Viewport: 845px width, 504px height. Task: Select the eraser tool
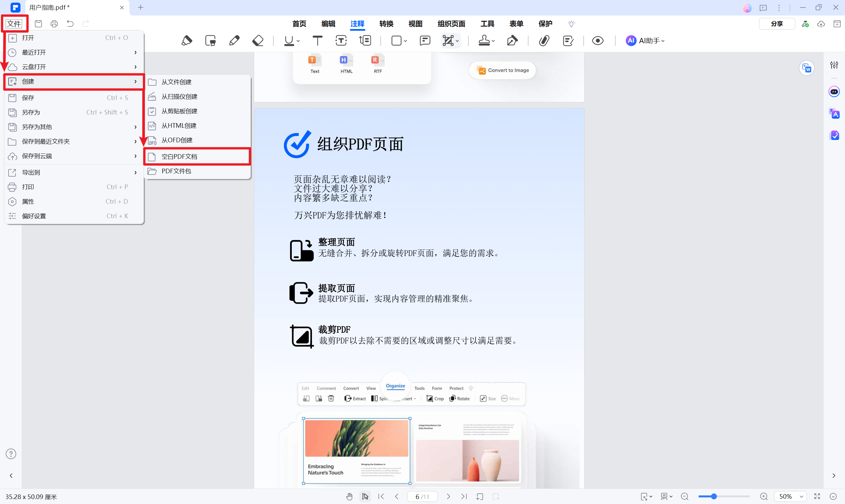tap(258, 40)
